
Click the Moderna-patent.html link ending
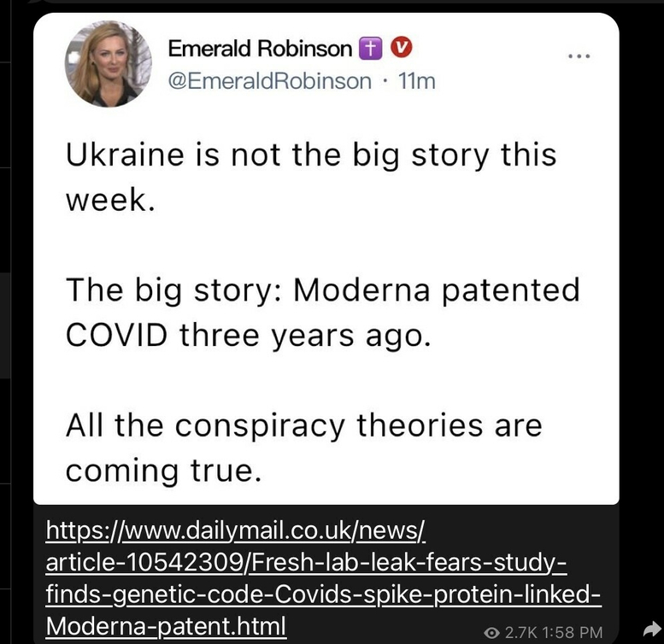(166, 626)
